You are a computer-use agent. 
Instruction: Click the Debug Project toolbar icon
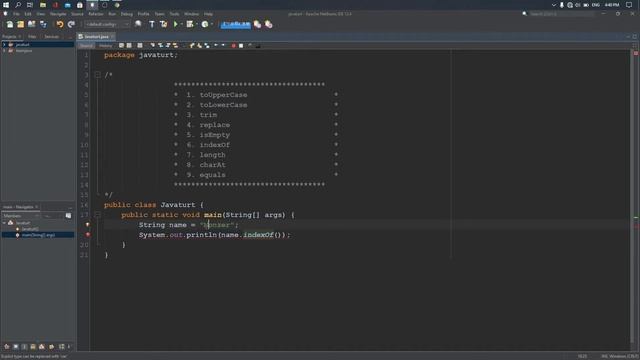[x=190, y=24]
